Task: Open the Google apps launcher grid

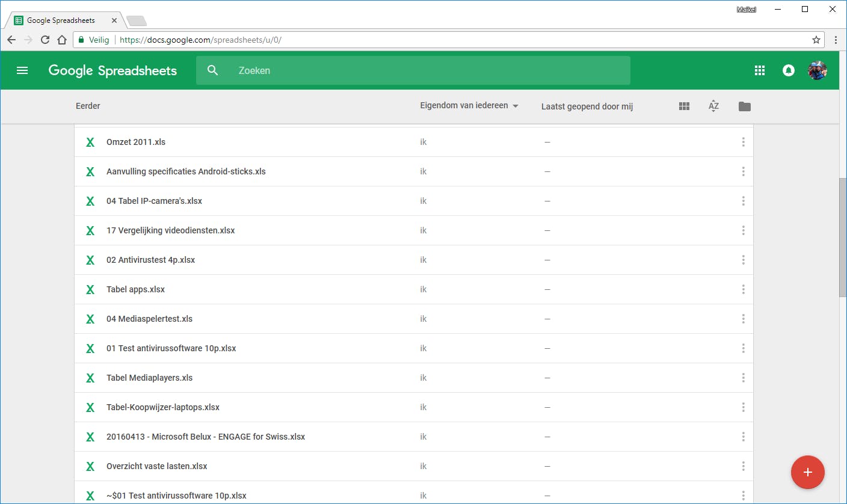Action: (759, 70)
